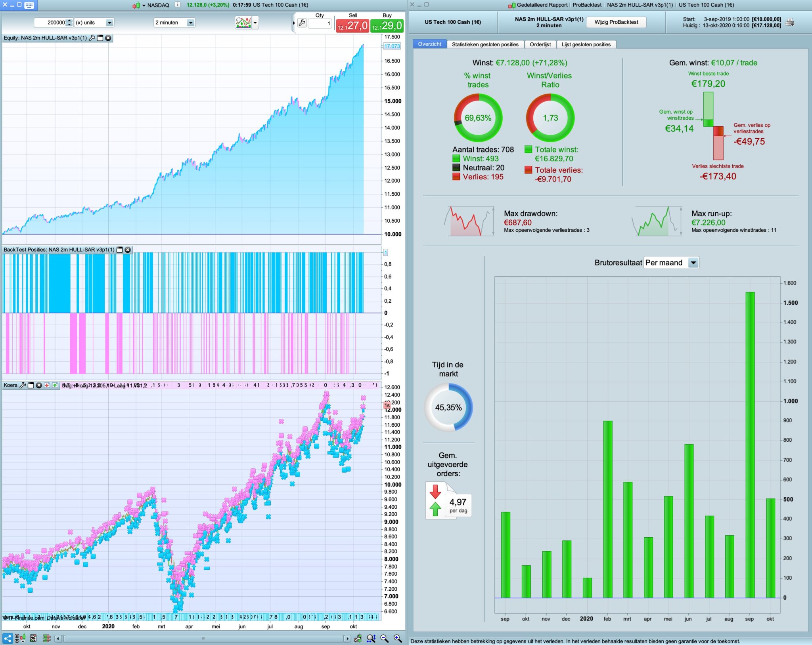The height and width of the screenshot is (645, 812).
Task: Click the red Sell price button
Action: [352, 26]
